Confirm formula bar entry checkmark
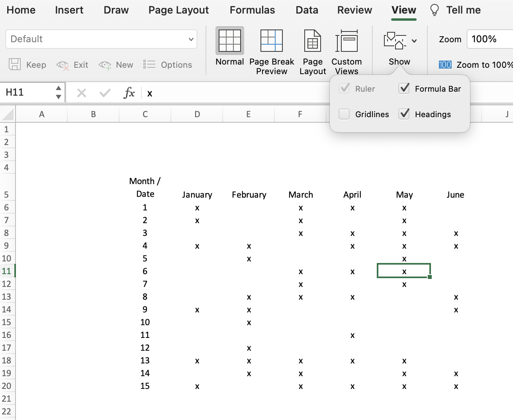 pos(105,93)
